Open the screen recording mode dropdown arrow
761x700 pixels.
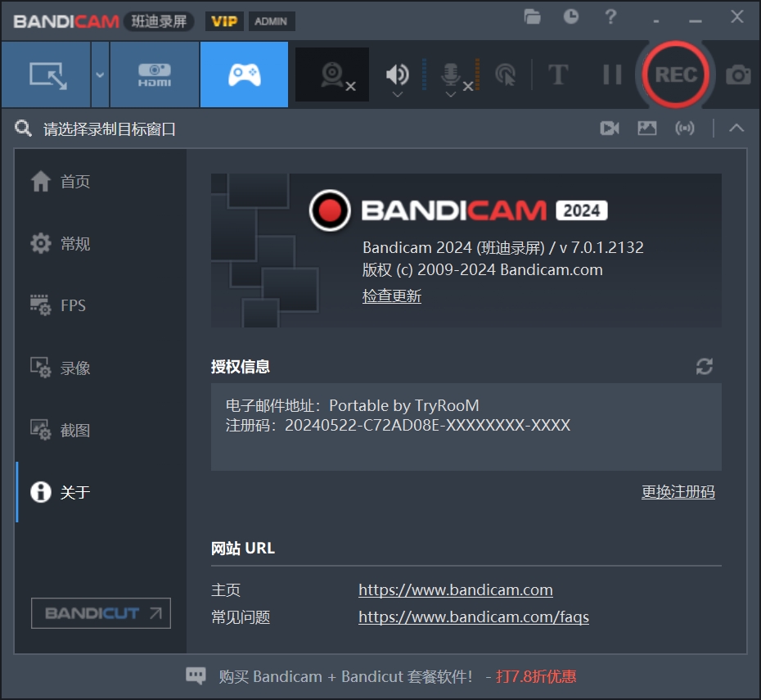tap(100, 75)
